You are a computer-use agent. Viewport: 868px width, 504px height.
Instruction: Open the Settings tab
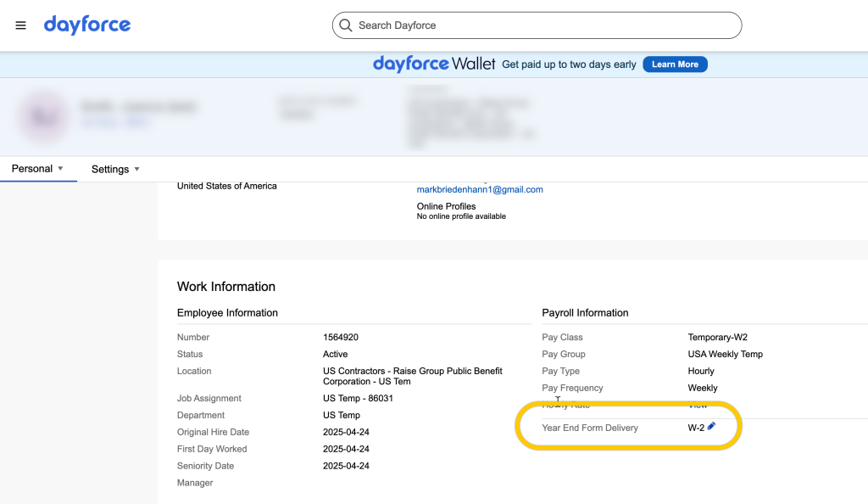pyautogui.click(x=110, y=170)
